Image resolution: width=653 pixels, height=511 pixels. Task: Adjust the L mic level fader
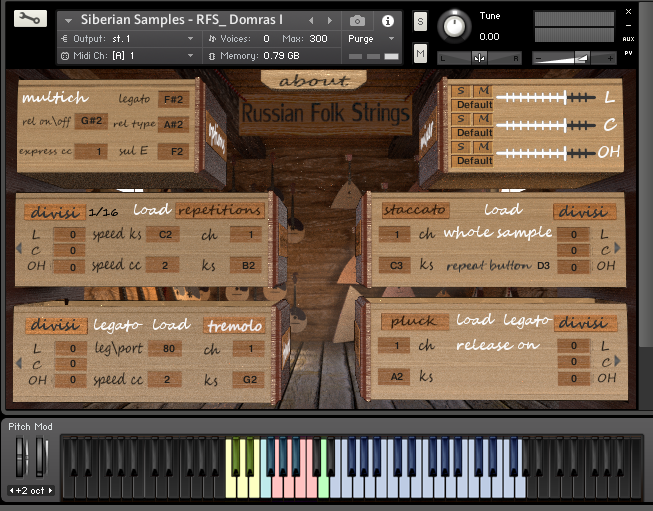[546, 98]
